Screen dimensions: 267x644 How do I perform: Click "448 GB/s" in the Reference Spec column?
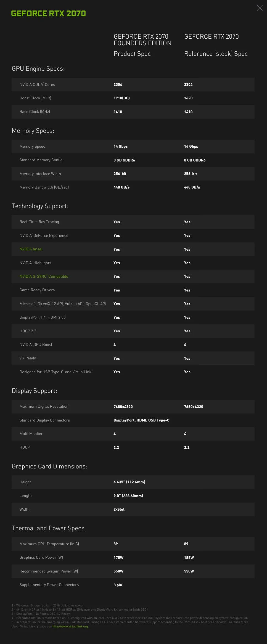(192, 187)
